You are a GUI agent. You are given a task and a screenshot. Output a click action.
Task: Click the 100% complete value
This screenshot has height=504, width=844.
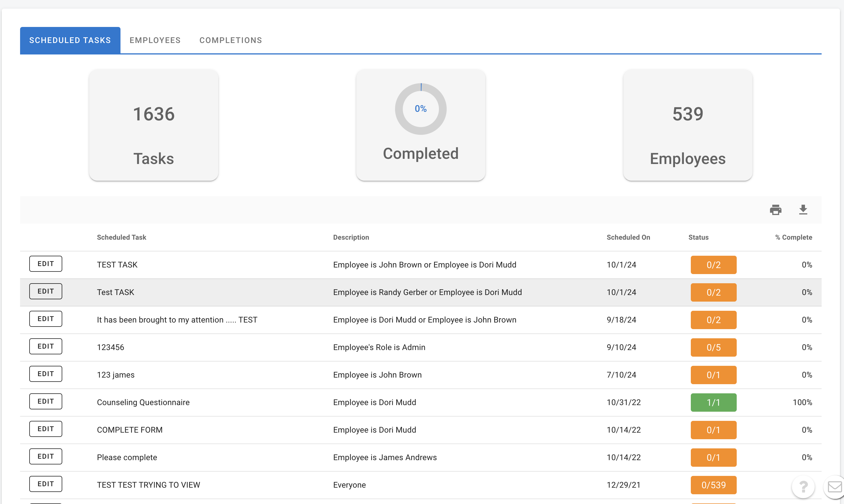coord(802,403)
